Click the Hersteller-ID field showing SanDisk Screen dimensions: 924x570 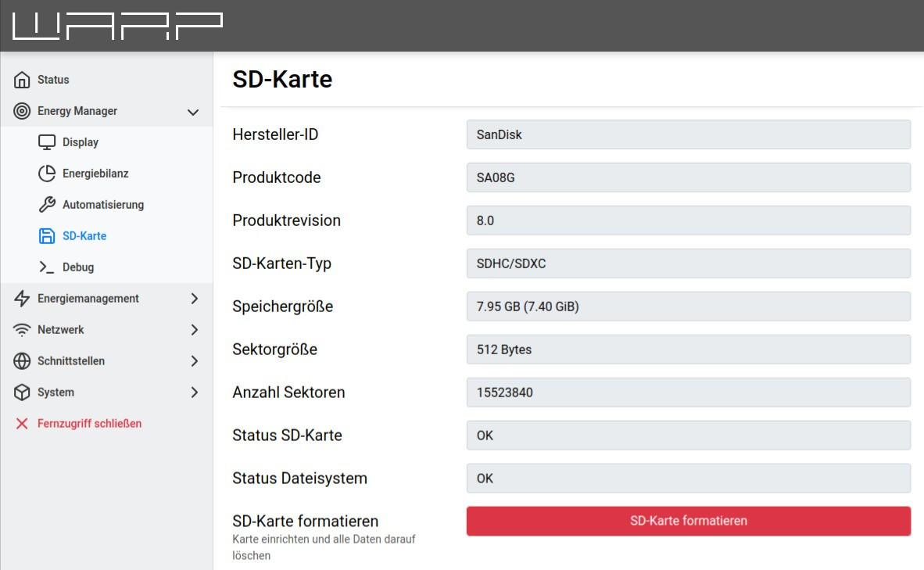[688, 134]
